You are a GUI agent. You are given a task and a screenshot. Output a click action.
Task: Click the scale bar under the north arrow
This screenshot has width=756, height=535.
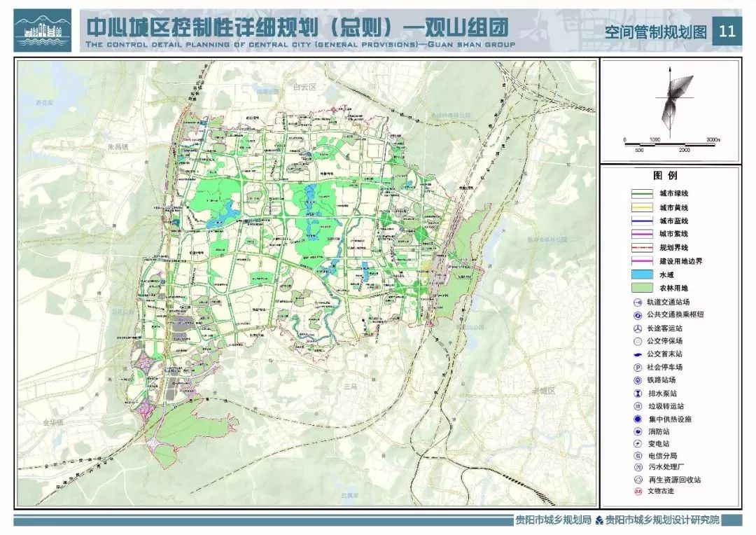(x=671, y=145)
